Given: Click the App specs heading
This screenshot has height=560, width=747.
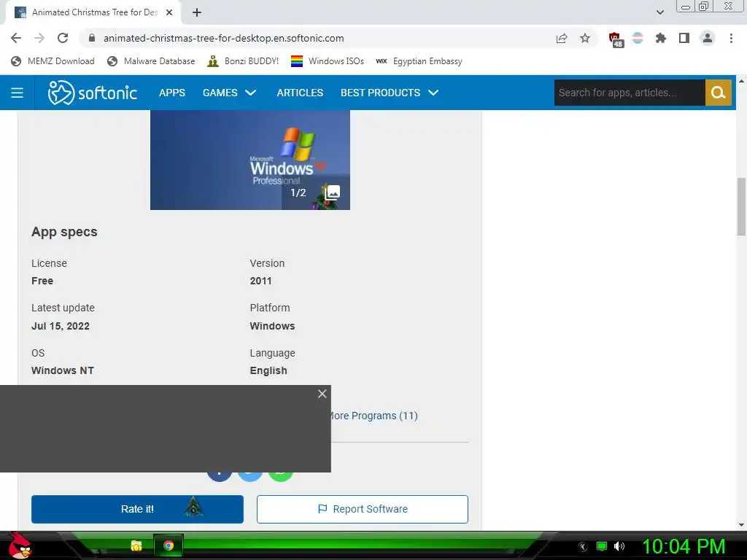Looking at the screenshot, I should (x=64, y=232).
